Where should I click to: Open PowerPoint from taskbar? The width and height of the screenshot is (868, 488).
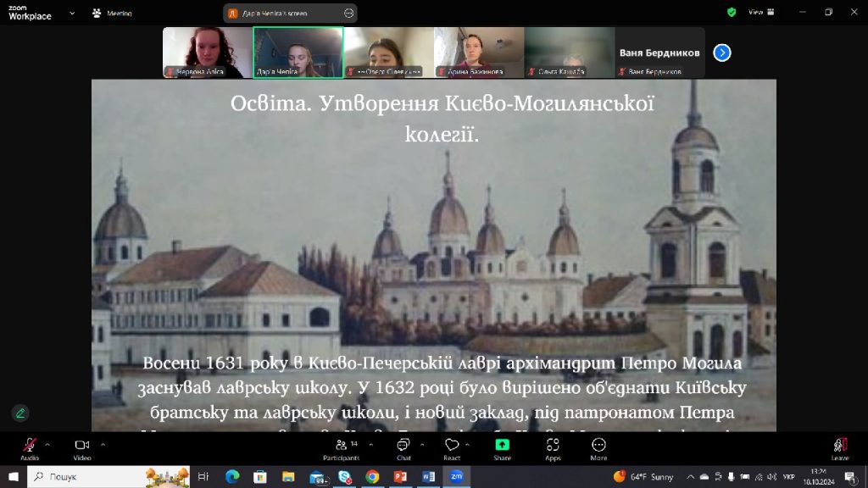pos(400,476)
